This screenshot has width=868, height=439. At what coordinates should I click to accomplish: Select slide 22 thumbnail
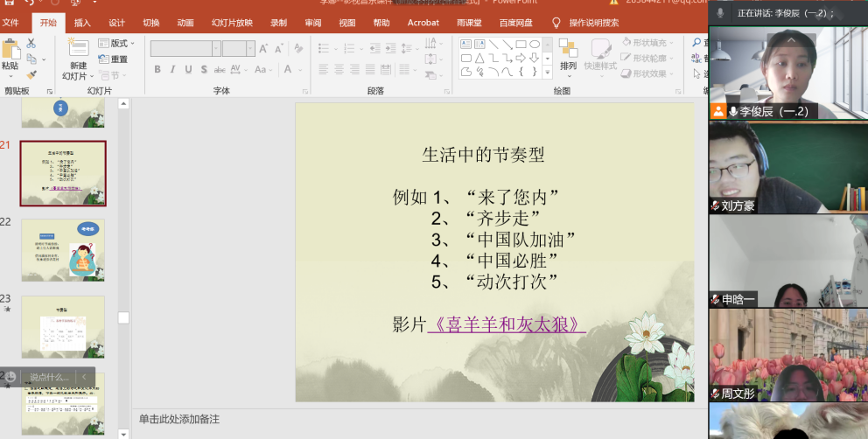[63, 250]
